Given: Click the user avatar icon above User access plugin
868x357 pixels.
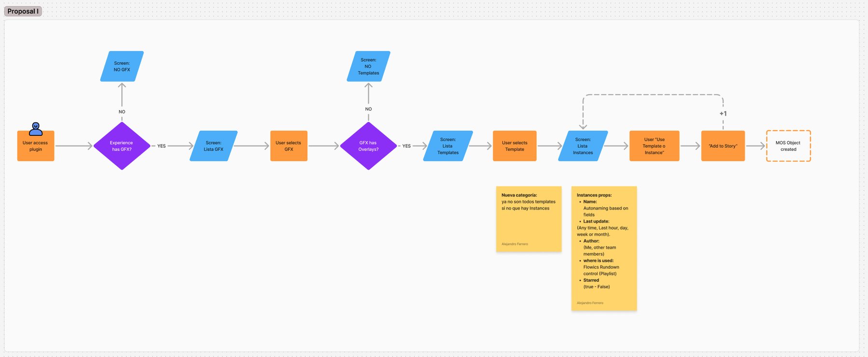Looking at the screenshot, I should 36,129.
